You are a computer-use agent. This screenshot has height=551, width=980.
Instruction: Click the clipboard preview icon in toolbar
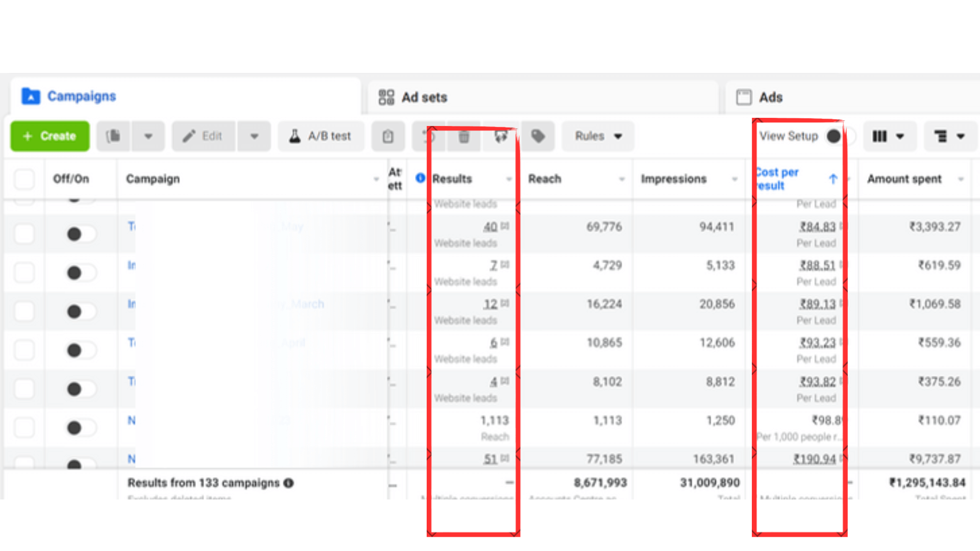tap(388, 136)
